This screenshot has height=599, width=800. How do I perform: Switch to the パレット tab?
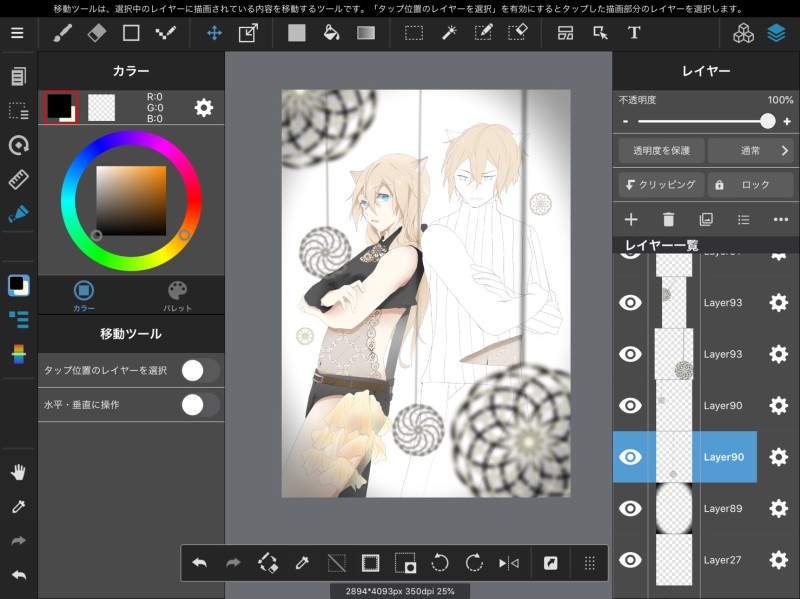pos(177,295)
